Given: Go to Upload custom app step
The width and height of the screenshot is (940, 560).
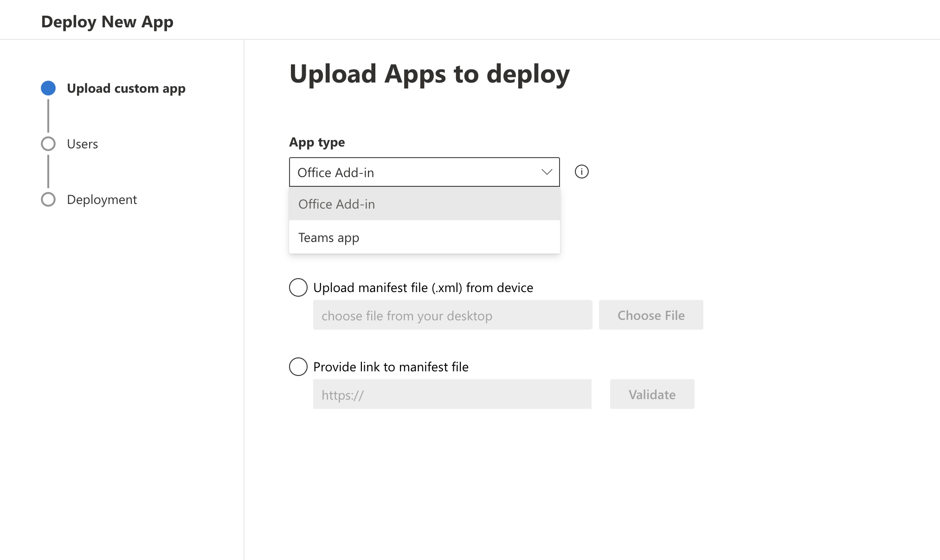Looking at the screenshot, I should pos(126,89).
